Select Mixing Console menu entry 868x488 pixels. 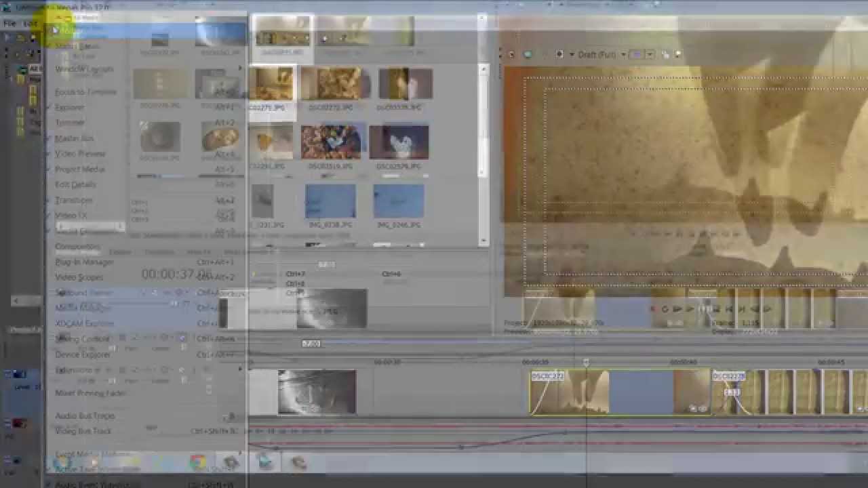coord(82,339)
